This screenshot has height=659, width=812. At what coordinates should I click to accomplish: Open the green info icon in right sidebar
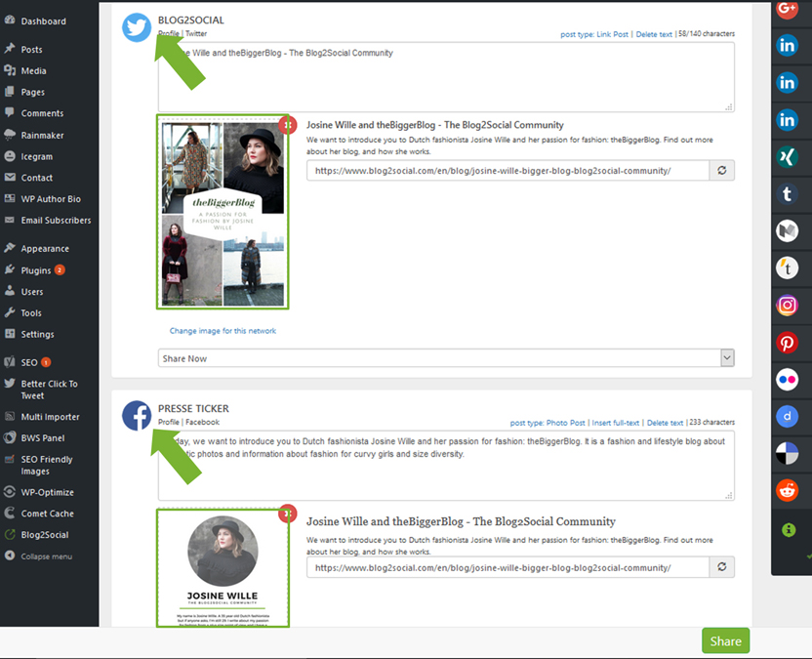pyautogui.click(x=789, y=529)
